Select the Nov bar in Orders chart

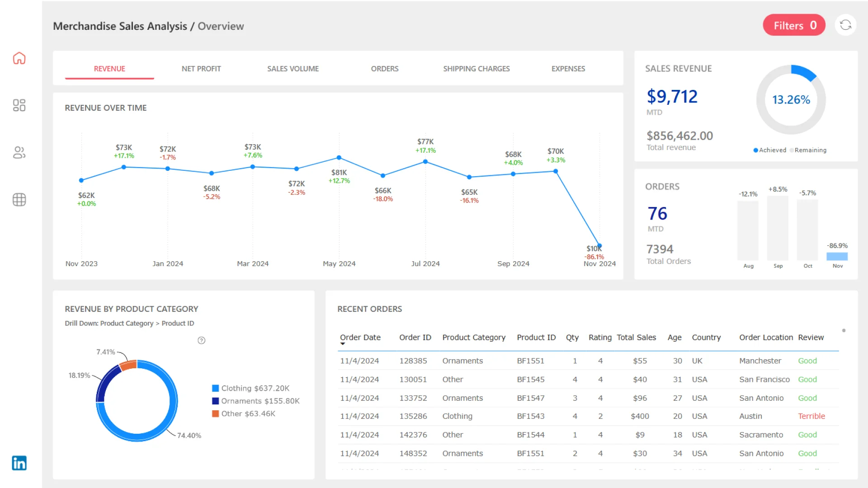[837, 256]
